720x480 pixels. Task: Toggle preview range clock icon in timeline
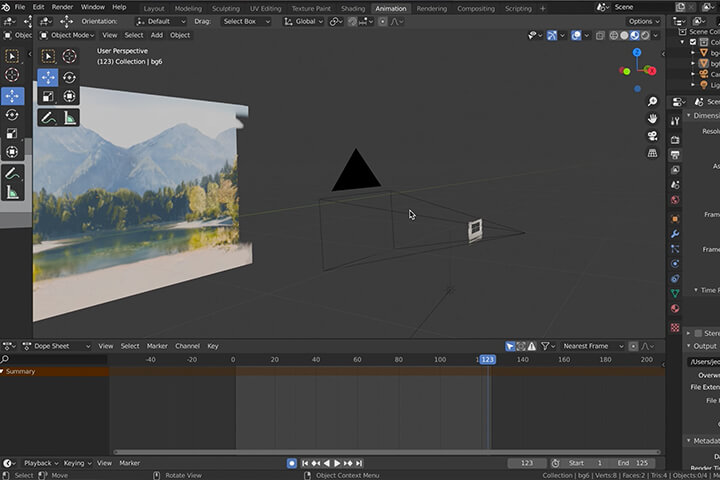(x=555, y=463)
